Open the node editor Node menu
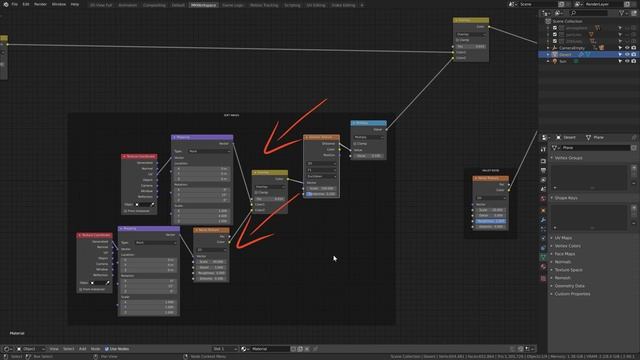Viewport: 640px width, 360px height. (96, 349)
